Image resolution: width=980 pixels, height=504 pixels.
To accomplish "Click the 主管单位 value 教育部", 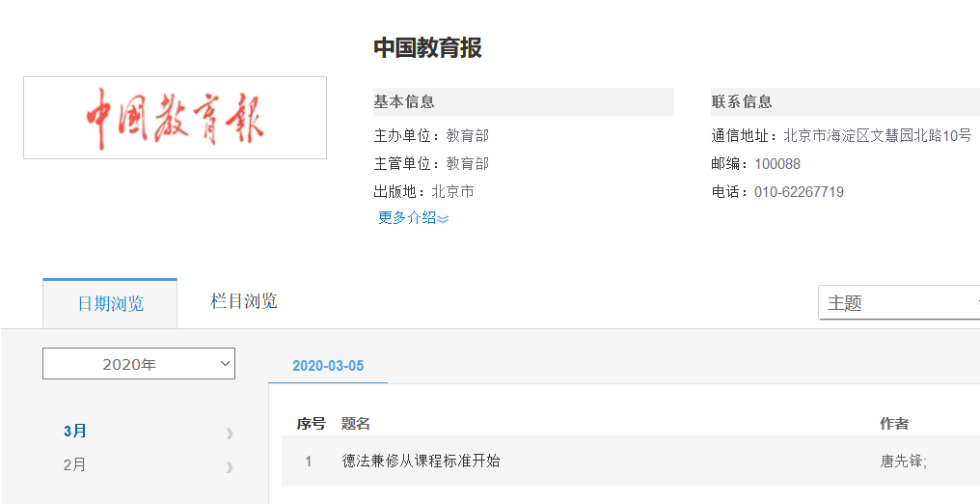I will 468,163.
